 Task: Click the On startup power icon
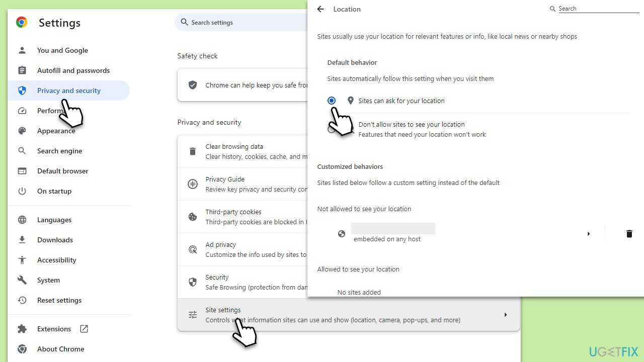pyautogui.click(x=22, y=191)
